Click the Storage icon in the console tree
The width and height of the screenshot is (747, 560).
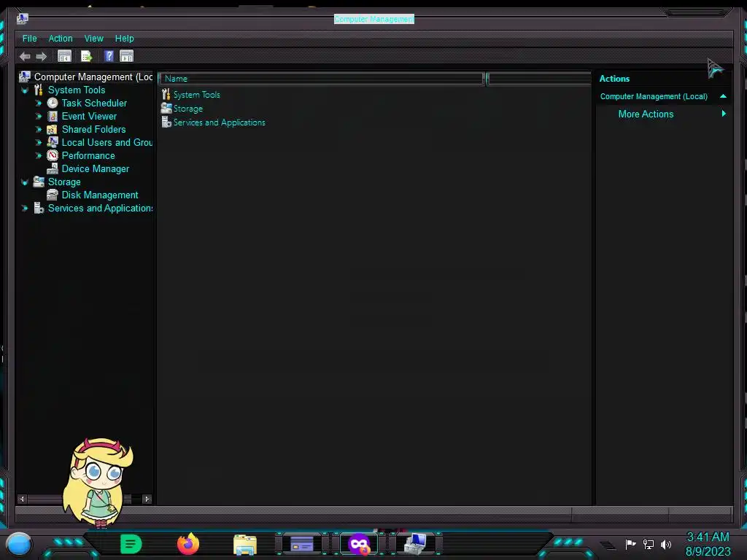[x=39, y=182]
